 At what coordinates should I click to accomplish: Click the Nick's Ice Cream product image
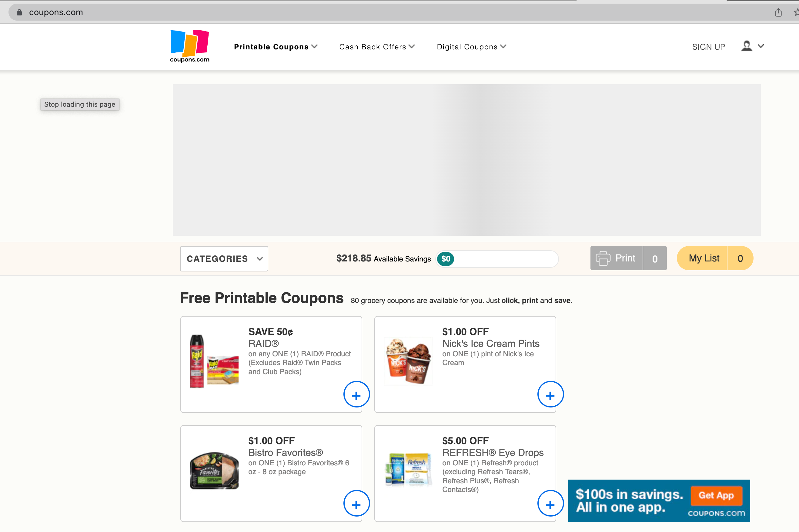(408, 361)
